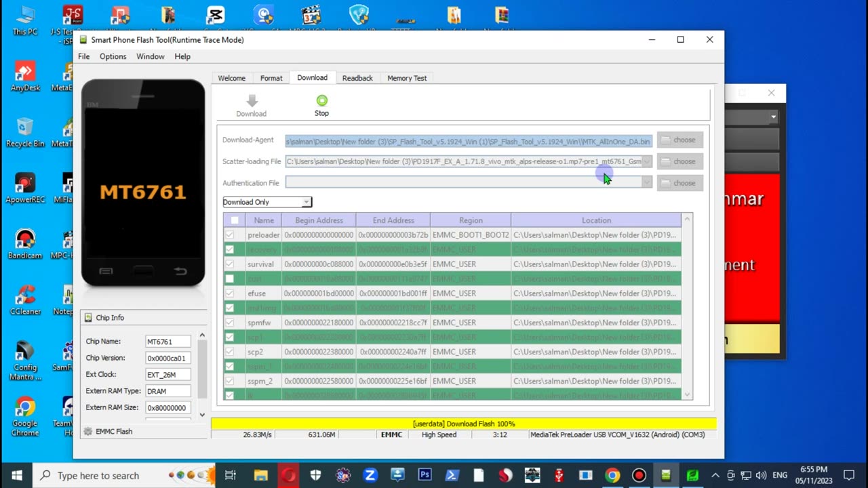Image resolution: width=868 pixels, height=488 pixels.
Task: Open Task View on the taskbar
Action: [231, 475]
